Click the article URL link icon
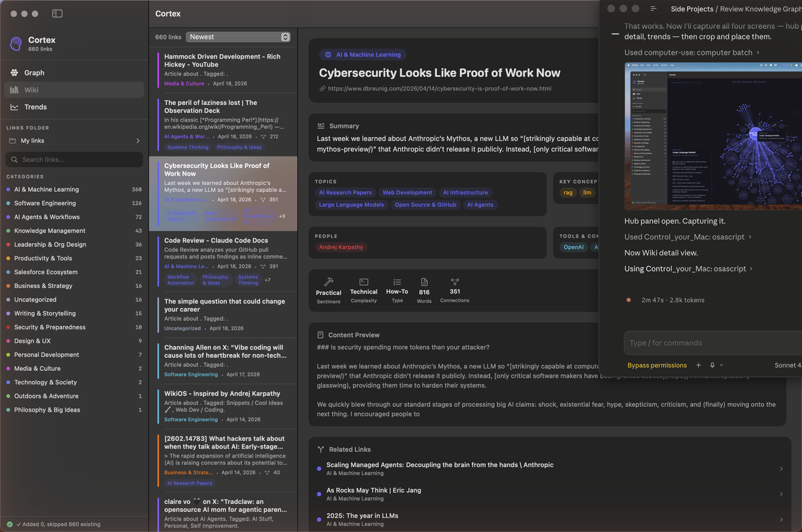 323,88
